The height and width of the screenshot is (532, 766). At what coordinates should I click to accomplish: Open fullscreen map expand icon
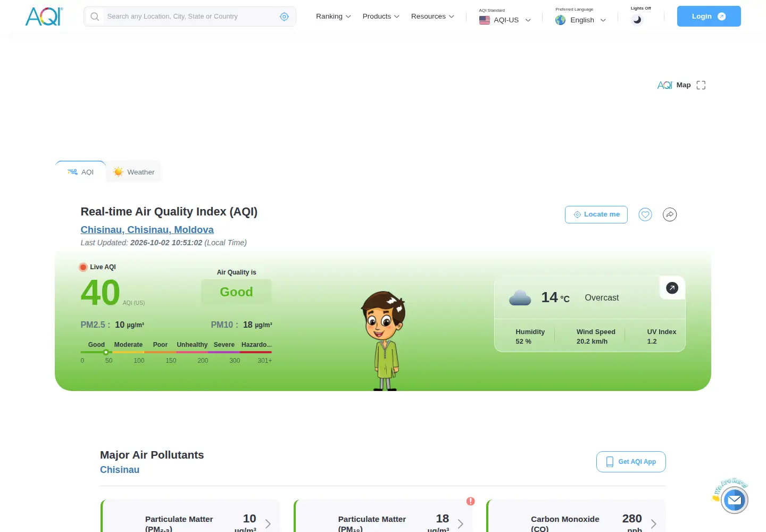701,85
